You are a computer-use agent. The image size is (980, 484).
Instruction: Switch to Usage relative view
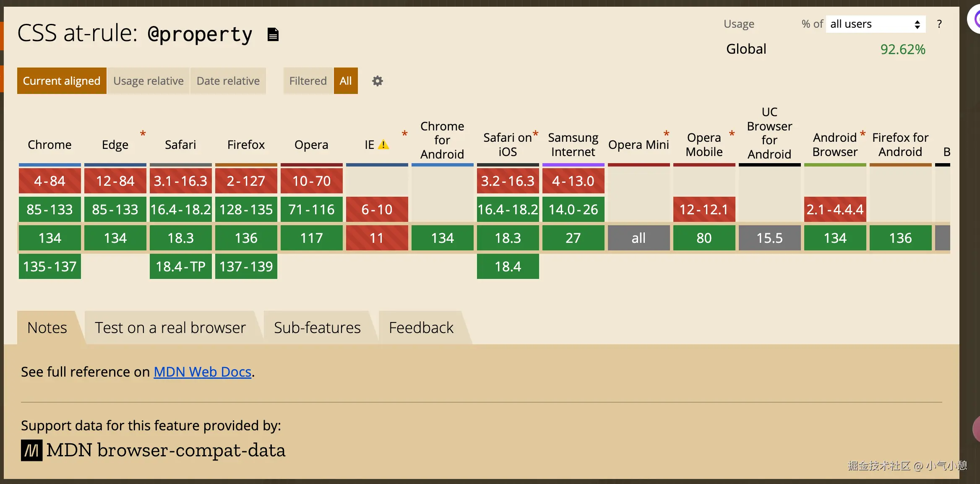click(x=149, y=81)
